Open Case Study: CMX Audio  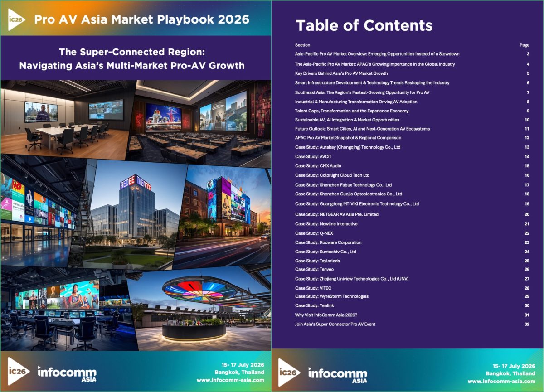point(318,166)
